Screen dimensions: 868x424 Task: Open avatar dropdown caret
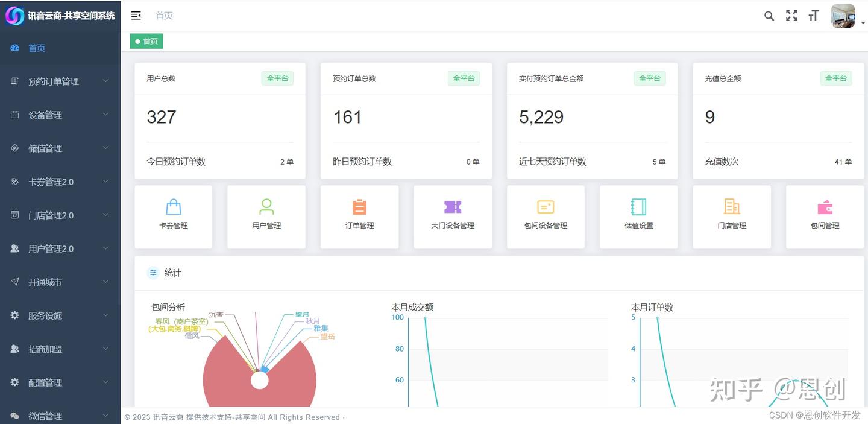pos(863,23)
